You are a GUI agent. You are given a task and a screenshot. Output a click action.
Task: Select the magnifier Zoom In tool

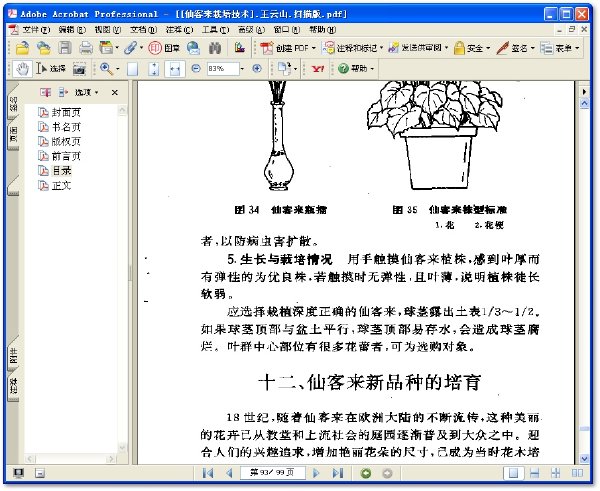(106, 69)
